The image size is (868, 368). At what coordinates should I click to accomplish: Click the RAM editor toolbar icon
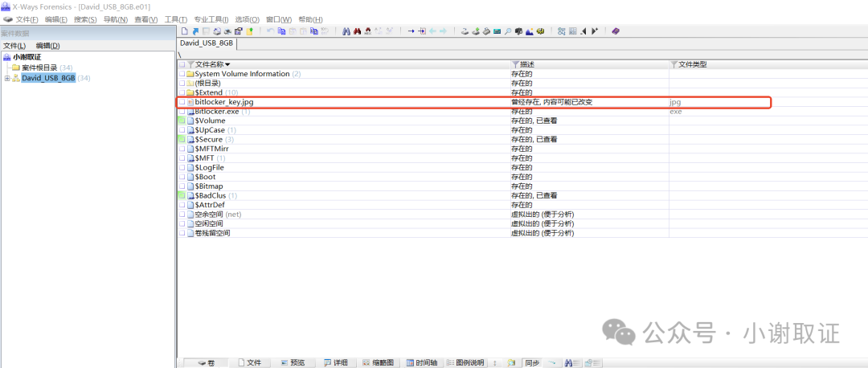click(x=497, y=31)
